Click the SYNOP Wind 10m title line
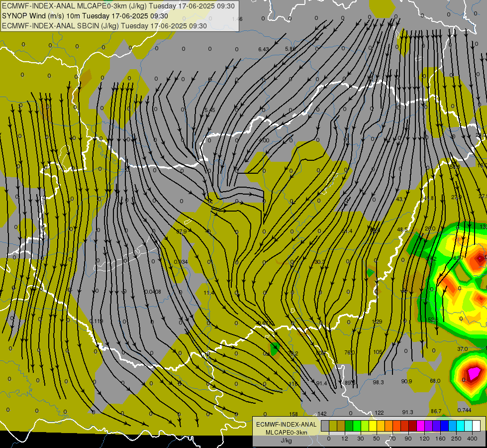The height and width of the screenshot is (448, 487). pyautogui.click(x=85, y=16)
